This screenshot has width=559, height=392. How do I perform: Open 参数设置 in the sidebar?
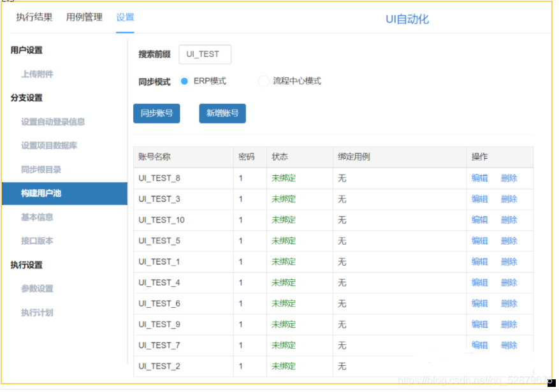click(x=37, y=289)
